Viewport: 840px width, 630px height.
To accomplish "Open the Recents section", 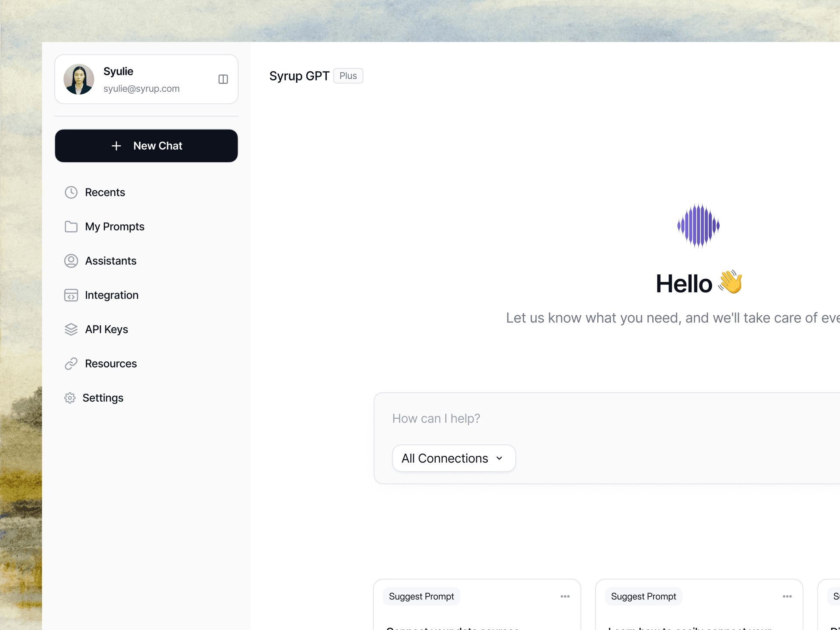I will (105, 192).
